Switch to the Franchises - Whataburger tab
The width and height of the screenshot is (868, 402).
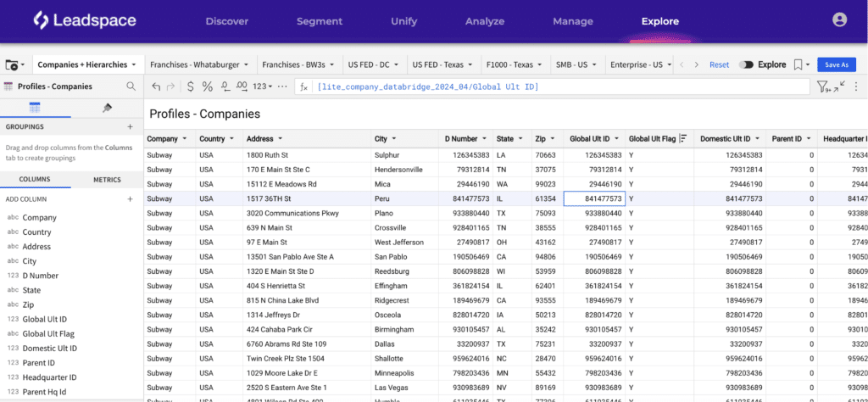(x=200, y=64)
